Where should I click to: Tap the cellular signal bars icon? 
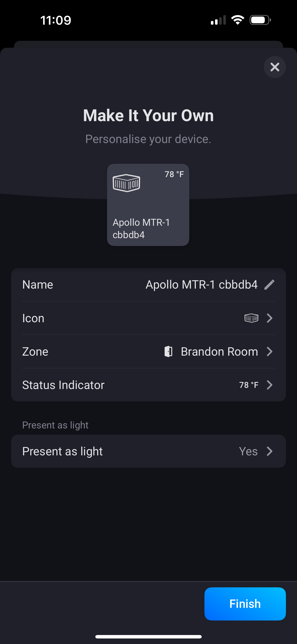coord(218,20)
